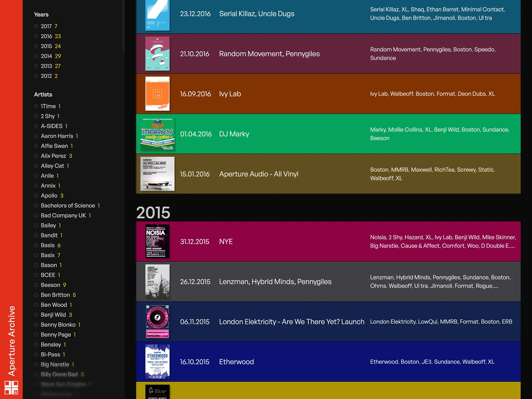Filter by artist Basix
Viewport: 532px width, 399px height.
tap(47, 255)
